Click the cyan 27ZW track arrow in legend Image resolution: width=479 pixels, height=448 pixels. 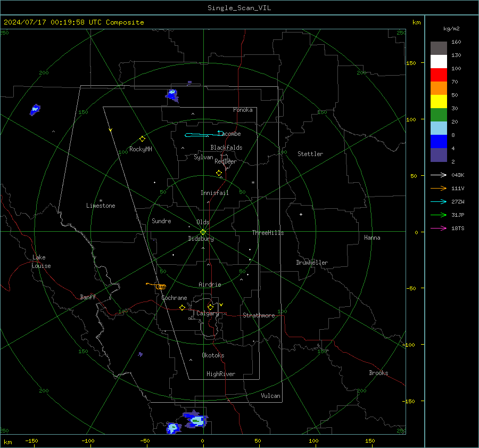pyautogui.click(x=439, y=201)
